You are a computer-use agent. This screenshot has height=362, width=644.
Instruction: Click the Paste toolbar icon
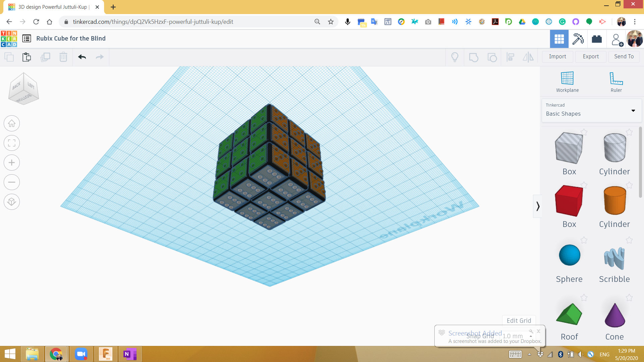pyautogui.click(x=27, y=57)
